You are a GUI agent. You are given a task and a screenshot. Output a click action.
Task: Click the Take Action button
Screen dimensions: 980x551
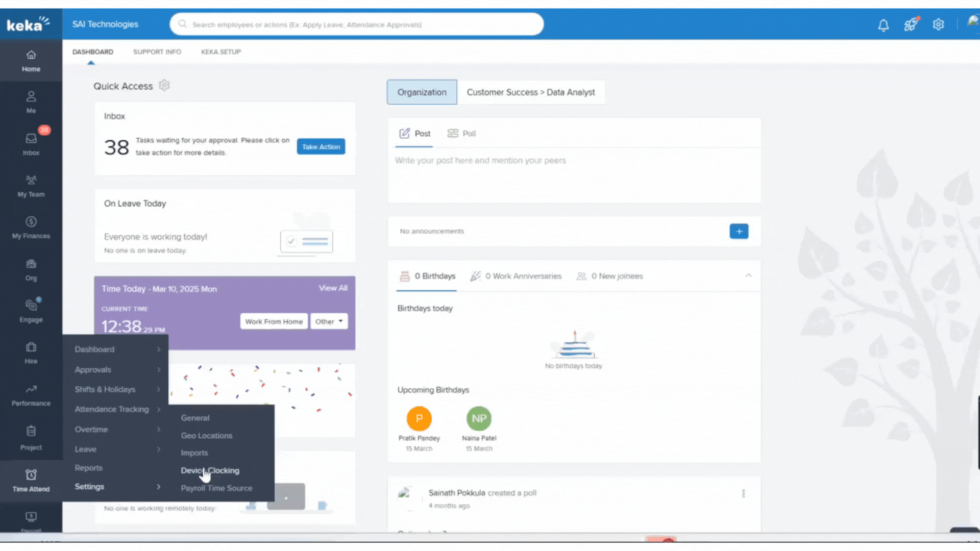[x=321, y=147]
